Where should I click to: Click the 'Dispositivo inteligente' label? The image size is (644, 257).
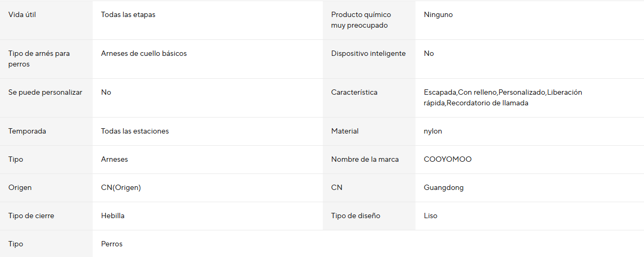coord(368,54)
